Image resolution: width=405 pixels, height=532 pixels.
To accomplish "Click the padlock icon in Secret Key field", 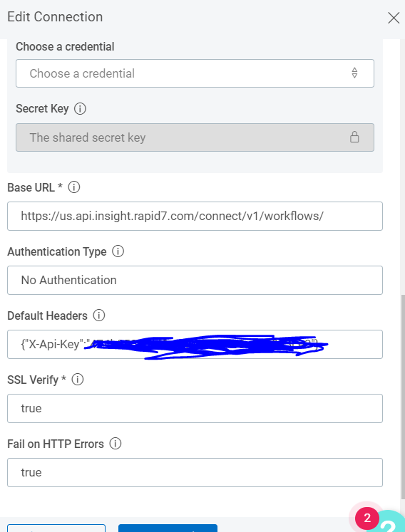I will [x=354, y=137].
